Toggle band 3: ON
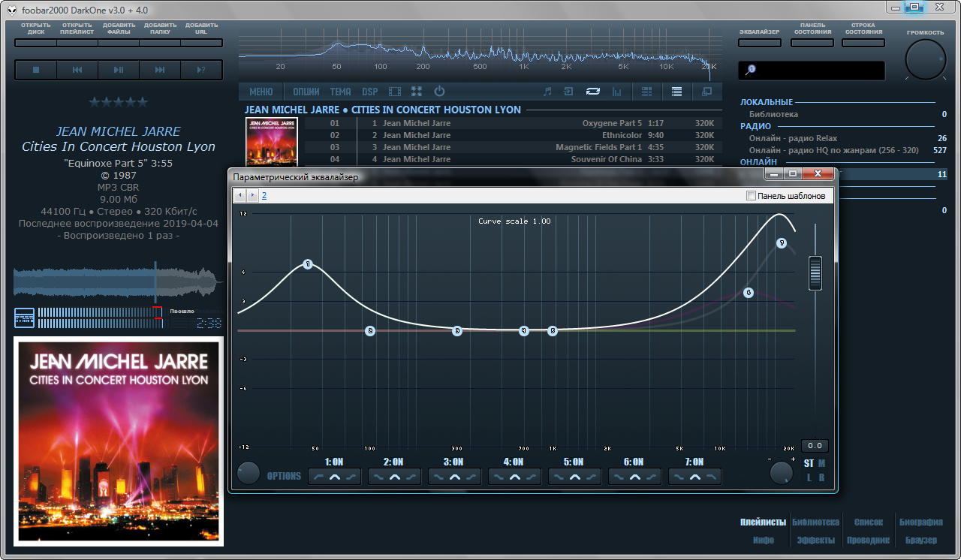The width and height of the screenshot is (961, 560). [454, 462]
